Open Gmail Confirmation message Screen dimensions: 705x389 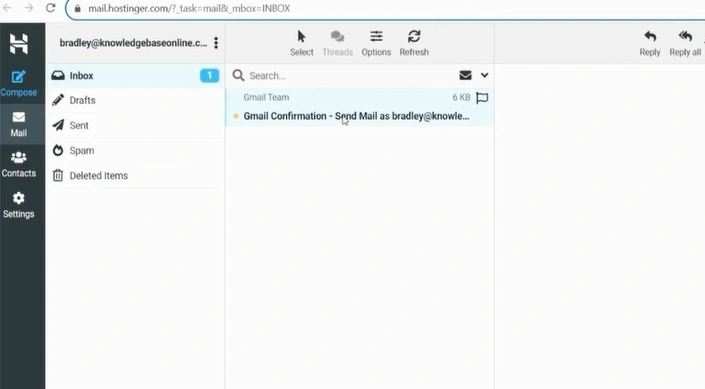click(x=356, y=116)
